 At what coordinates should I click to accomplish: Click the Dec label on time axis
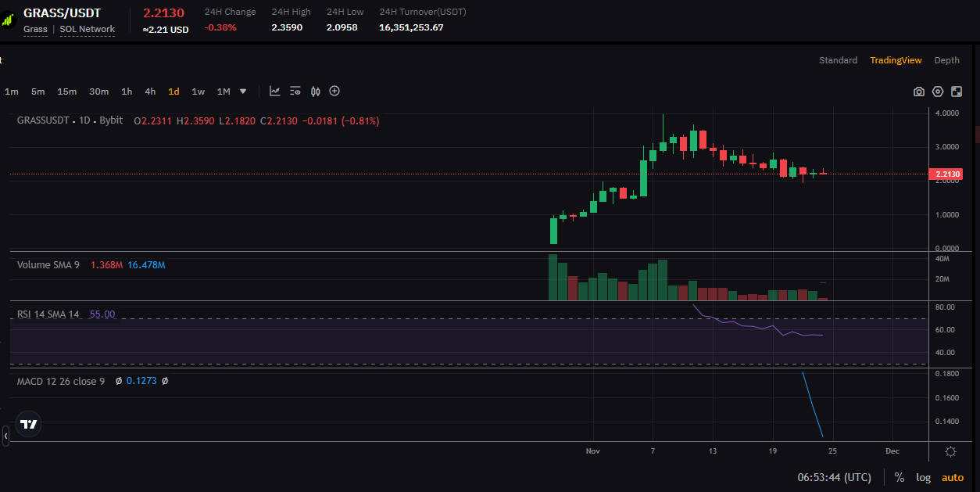(892, 451)
